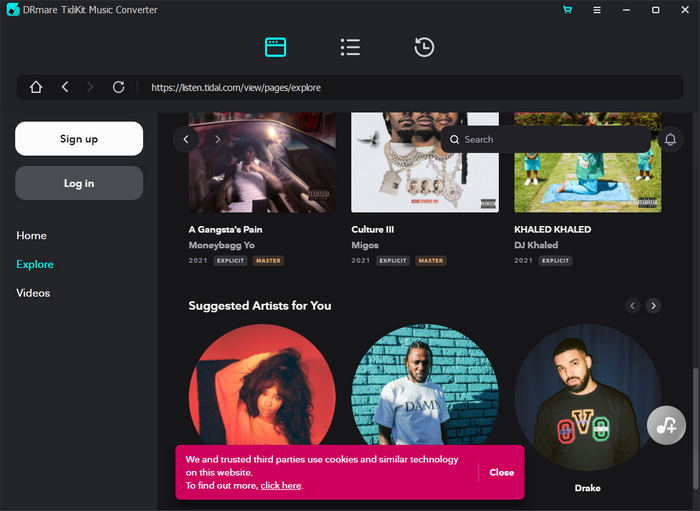Screen dimensions: 700x511
Task: Navigate forward with the forward arrow
Action: [90, 87]
